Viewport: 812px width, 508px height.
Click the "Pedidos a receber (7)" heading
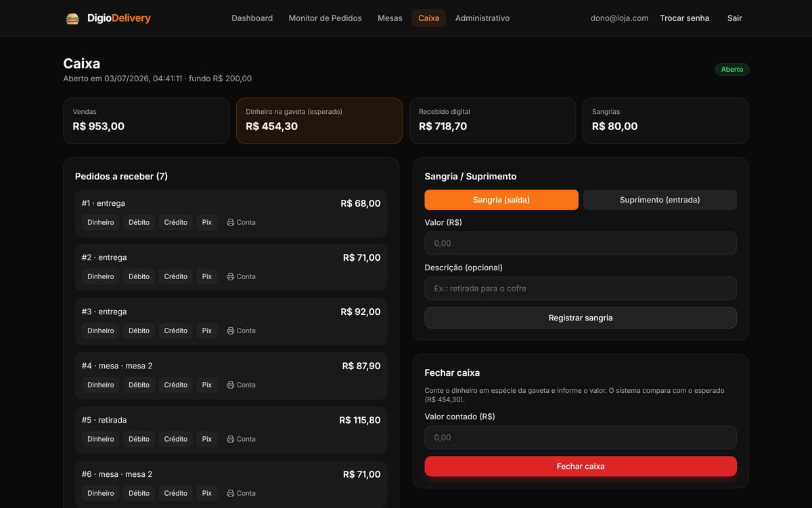pos(121,176)
